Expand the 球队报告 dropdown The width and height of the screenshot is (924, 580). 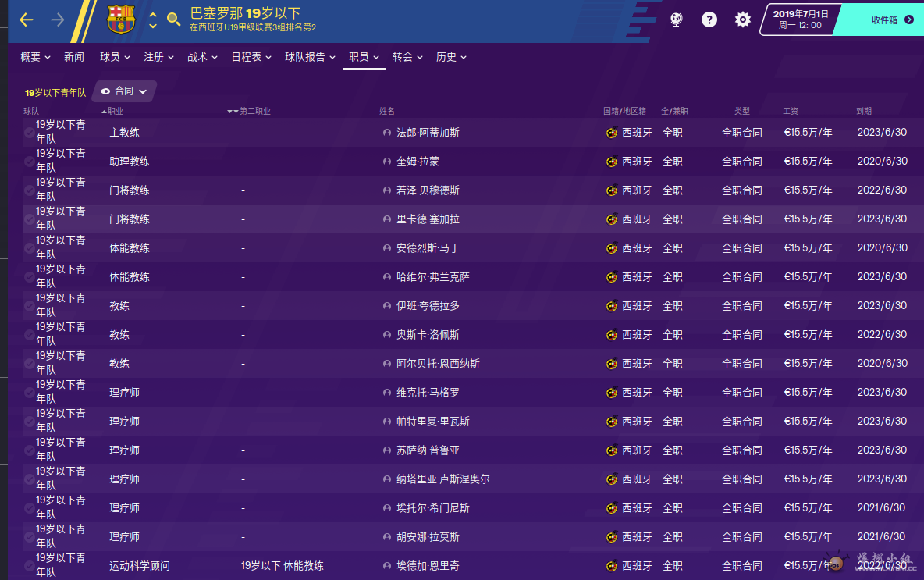click(x=310, y=57)
